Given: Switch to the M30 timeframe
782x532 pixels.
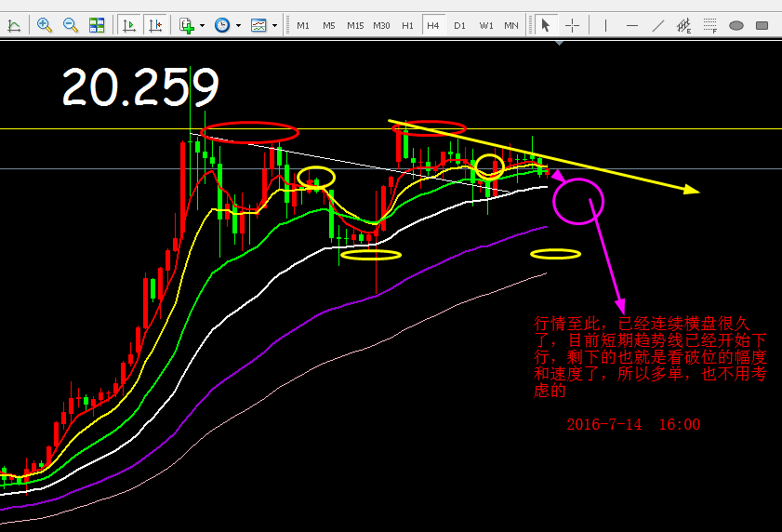Looking at the screenshot, I should [x=381, y=25].
